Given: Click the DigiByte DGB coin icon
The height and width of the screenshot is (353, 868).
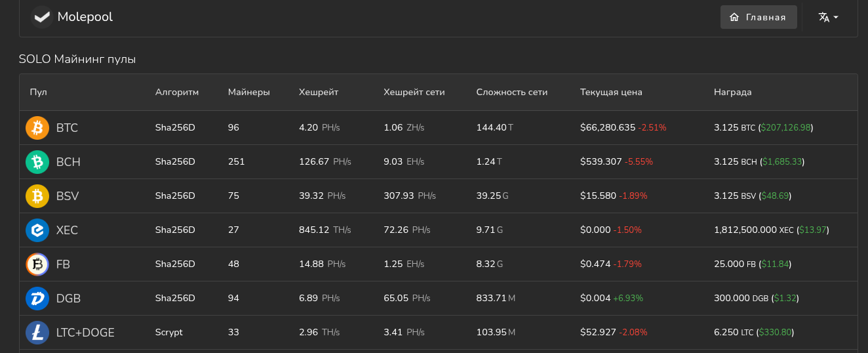Looking at the screenshot, I should [37, 299].
